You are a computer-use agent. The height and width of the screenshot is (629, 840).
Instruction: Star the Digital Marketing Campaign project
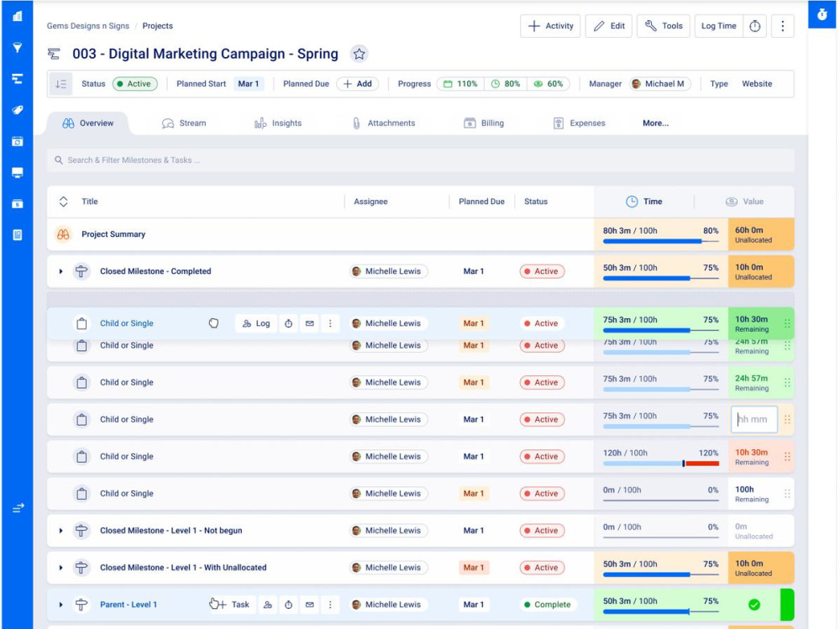[359, 54]
